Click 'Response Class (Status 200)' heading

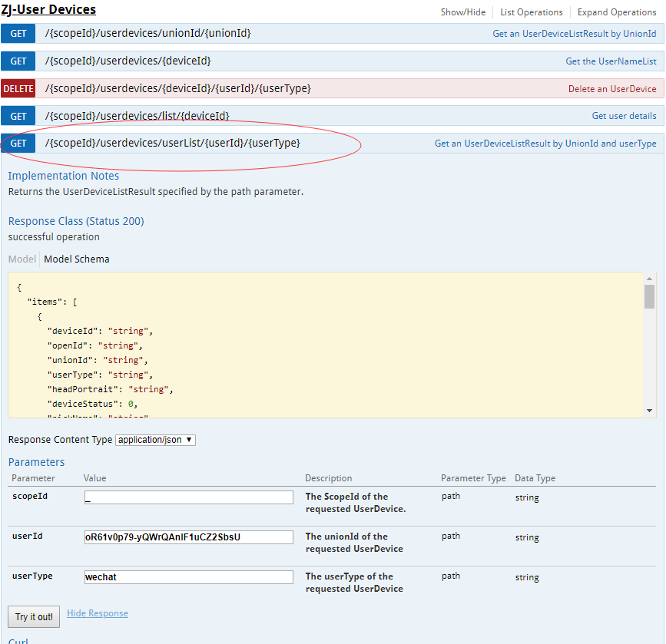(x=76, y=221)
